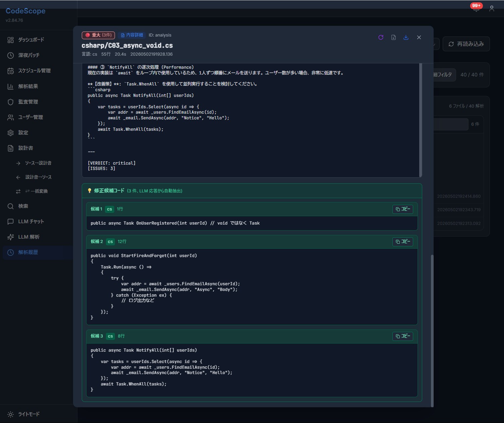Open the user profile icon

[x=492, y=9]
